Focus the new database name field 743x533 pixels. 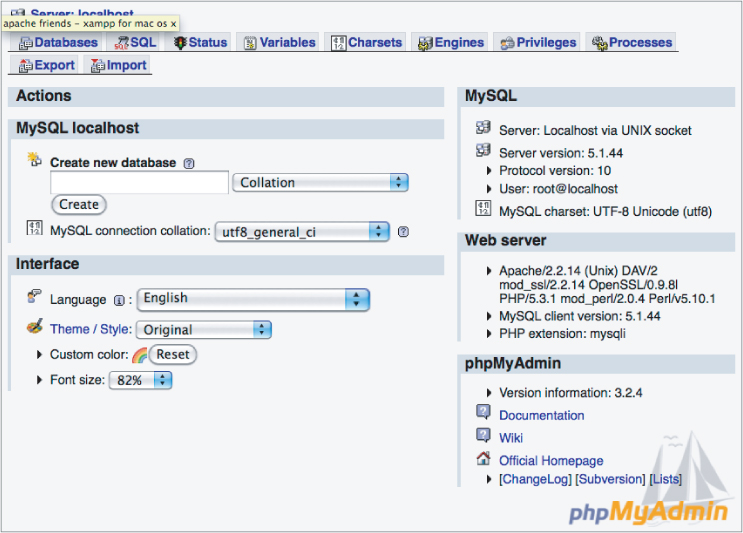coord(139,182)
